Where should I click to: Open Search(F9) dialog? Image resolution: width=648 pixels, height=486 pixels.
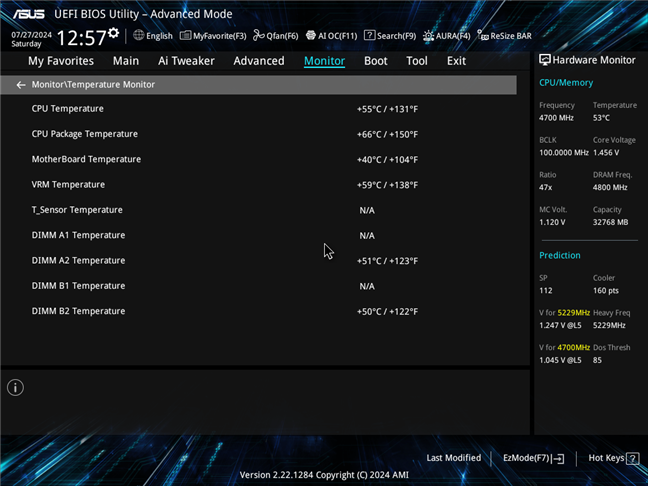click(x=390, y=36)
